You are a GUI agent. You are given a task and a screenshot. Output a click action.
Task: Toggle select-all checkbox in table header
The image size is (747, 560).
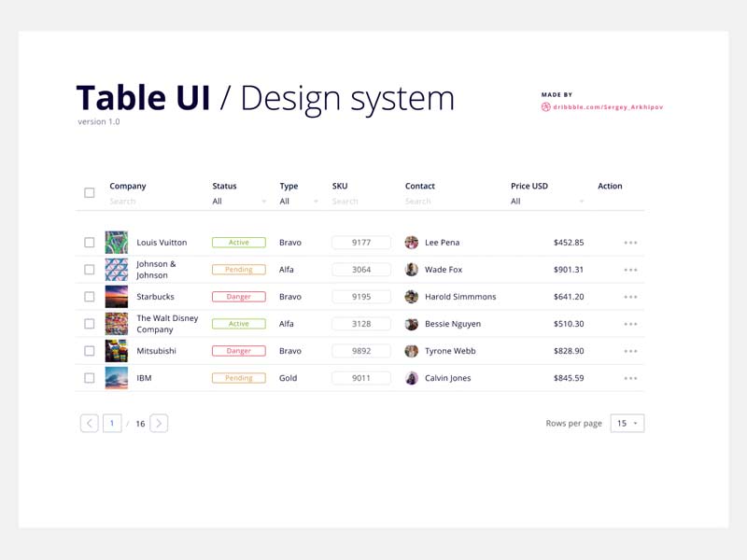pyautogui.click(x=89, y=193)
